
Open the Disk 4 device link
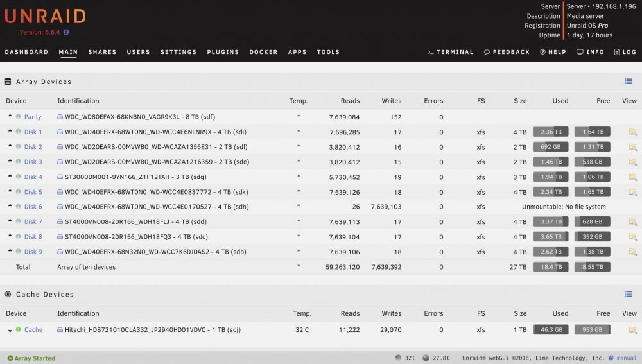click(x=33, y=177)
